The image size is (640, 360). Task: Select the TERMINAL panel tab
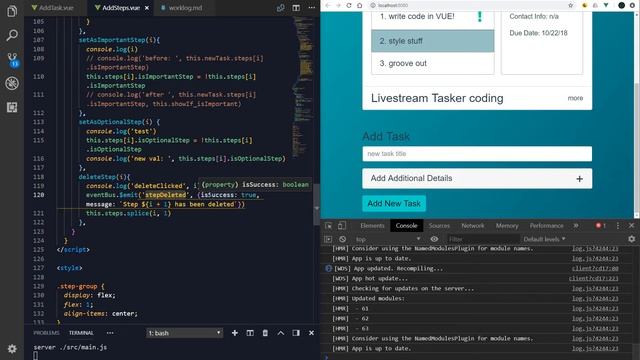point(81,333)
